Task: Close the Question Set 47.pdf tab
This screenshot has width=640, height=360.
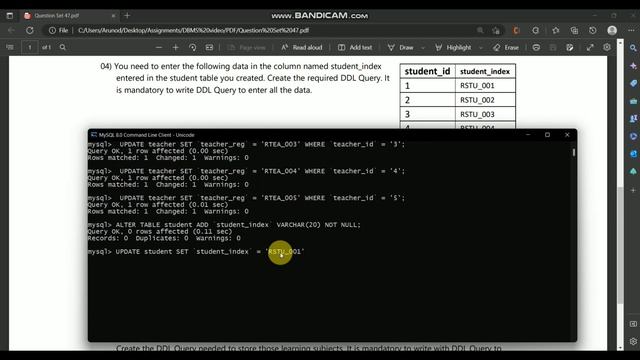Action: [113, 16]
